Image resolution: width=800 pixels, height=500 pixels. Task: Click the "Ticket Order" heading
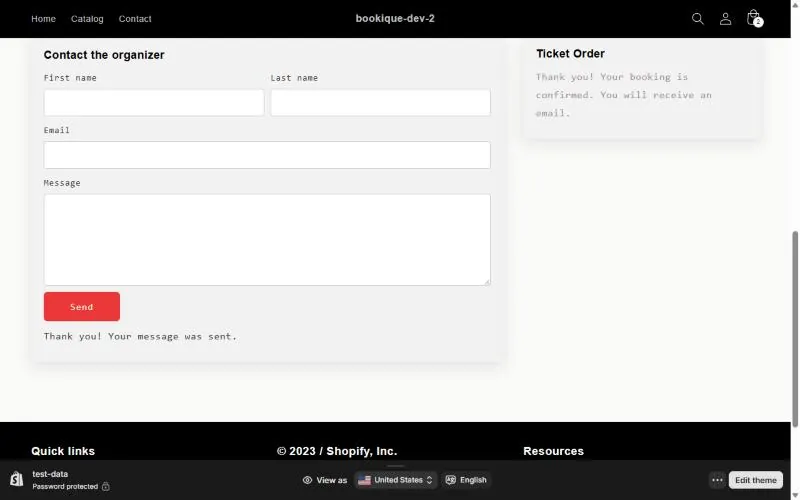[570, 54]
